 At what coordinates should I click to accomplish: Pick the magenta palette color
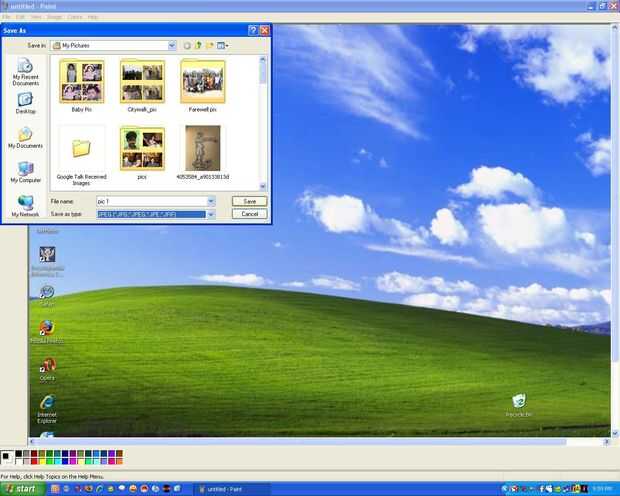pyautogui.click(x=73, y=461)
